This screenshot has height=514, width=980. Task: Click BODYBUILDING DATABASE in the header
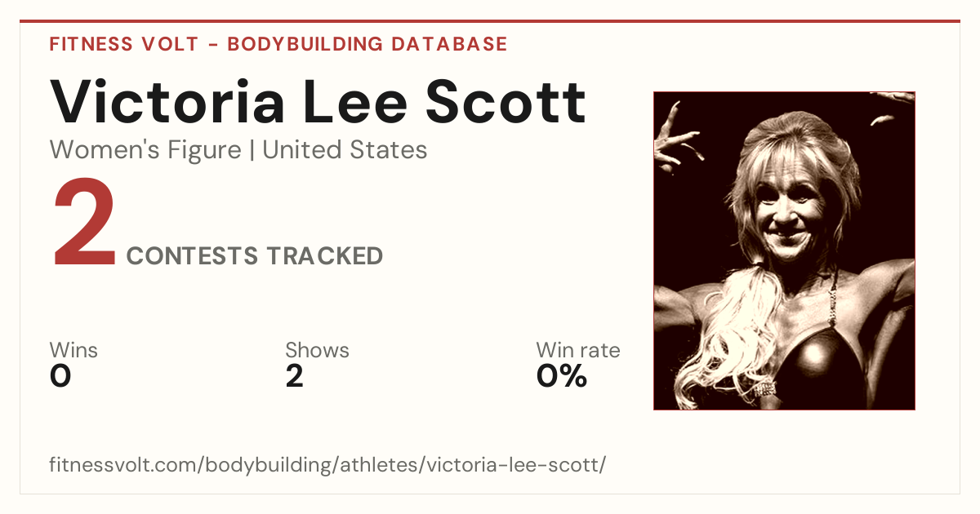tap(367, 44)
